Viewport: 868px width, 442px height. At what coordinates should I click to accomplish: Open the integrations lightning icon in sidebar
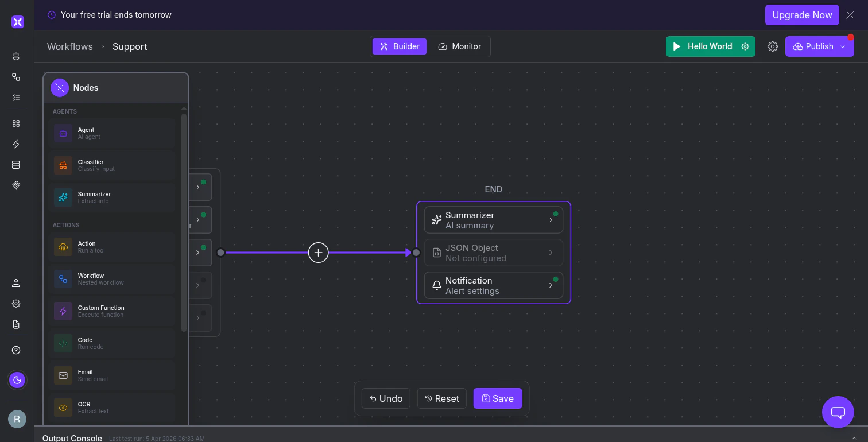pyautogui.click(x=15, y=144)
